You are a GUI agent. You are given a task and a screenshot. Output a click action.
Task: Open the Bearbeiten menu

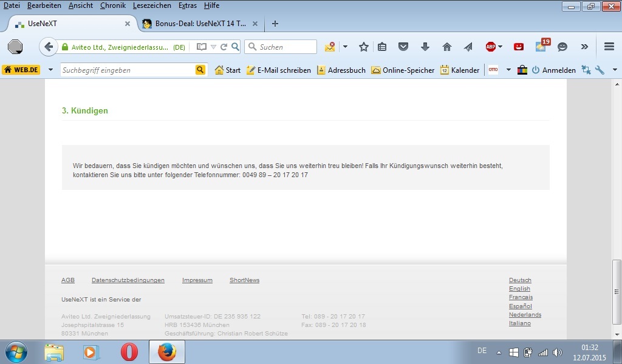44,5
